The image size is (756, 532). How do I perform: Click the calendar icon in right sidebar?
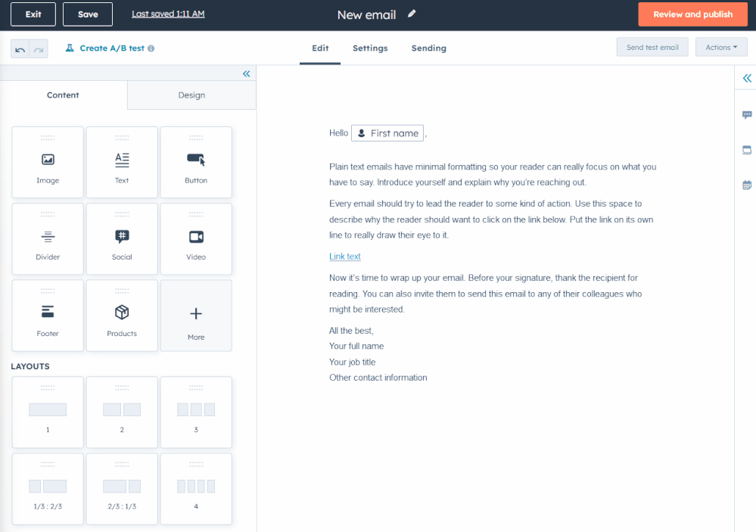coord(747,185)
